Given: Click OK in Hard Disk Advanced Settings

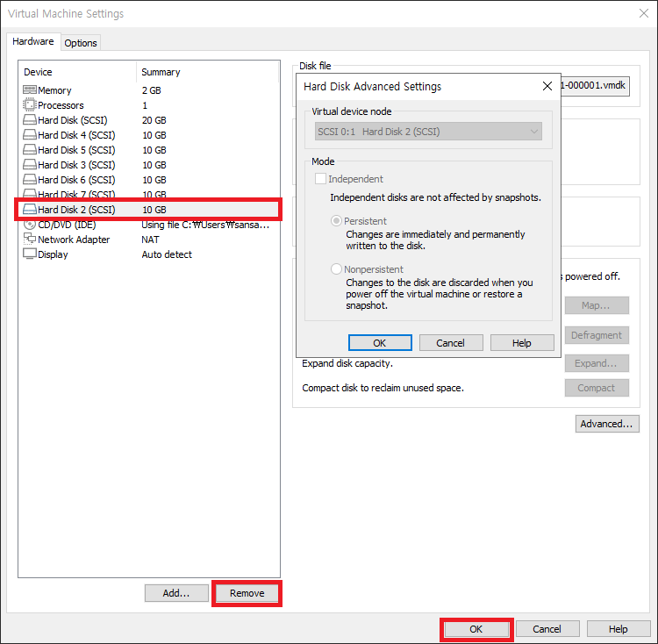Looking at the screenshot, I should [x=380, y=343].
